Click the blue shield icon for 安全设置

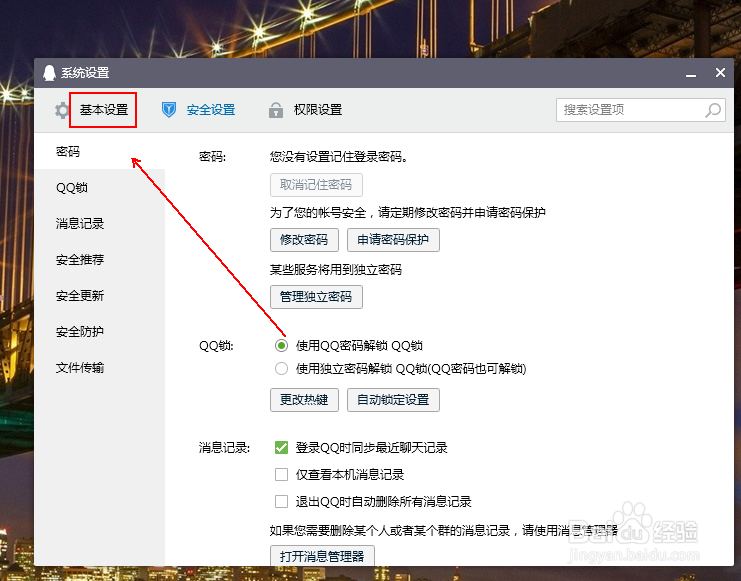[169, 110]
